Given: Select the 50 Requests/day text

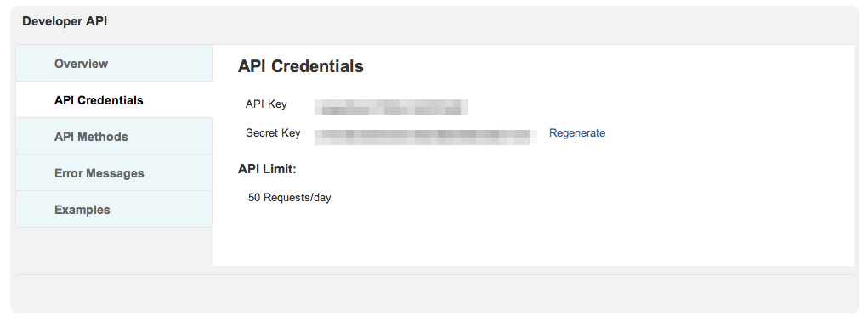Looking at the screenshot, I should click(290, 198).
